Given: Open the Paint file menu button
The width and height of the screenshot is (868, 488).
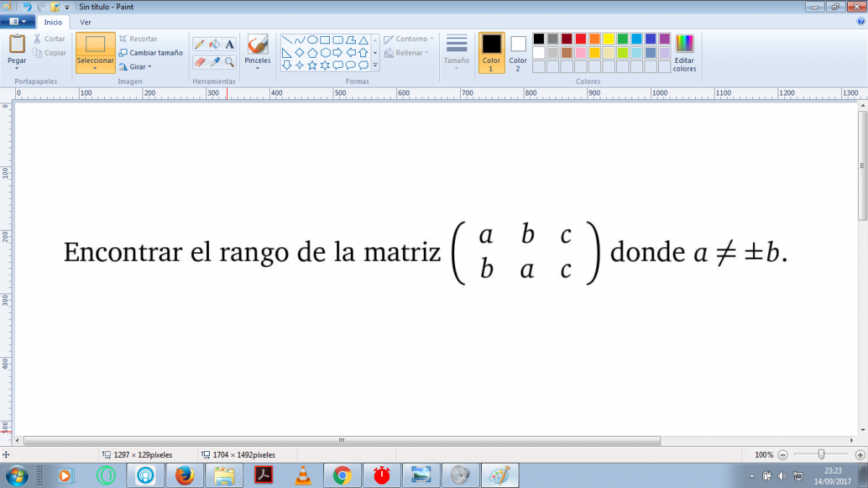Looking at the screenshot, I should coord(17,22).
